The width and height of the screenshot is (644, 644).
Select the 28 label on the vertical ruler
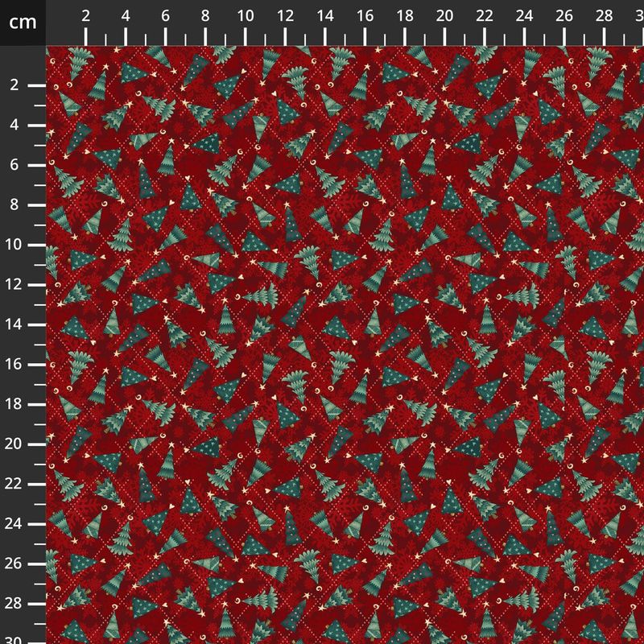pyautogui.click(x=13, y=603)
